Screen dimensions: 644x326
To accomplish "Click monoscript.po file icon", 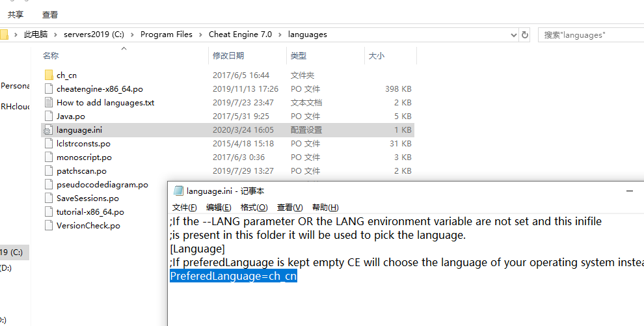I will pyautogui.click(x=49, y=157).
